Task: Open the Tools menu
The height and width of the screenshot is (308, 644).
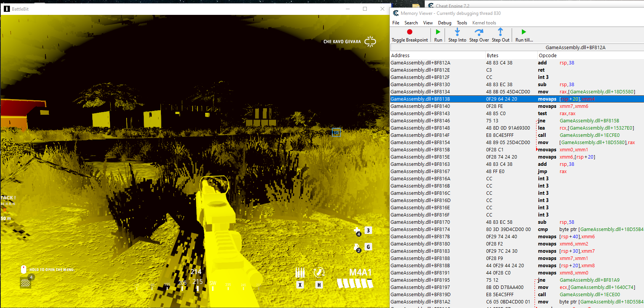Action: 462,23
